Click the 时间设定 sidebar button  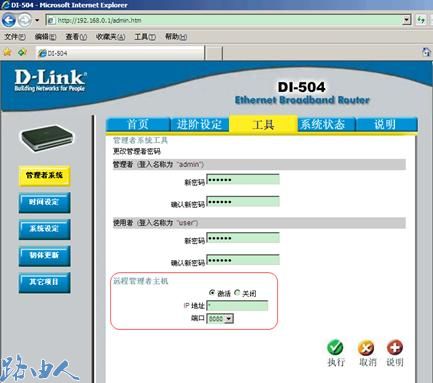point(44,202)
